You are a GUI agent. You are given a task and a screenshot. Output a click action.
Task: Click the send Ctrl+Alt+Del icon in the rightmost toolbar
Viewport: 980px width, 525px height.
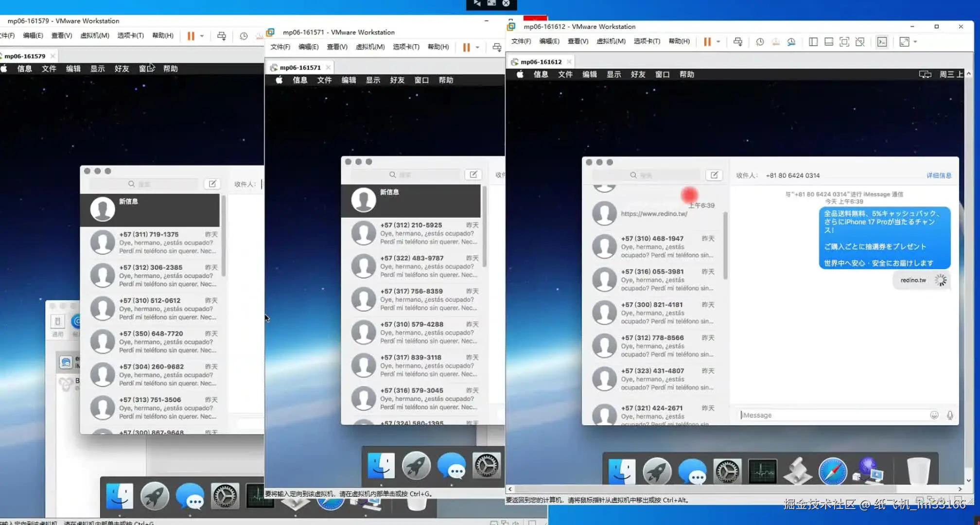737,42
